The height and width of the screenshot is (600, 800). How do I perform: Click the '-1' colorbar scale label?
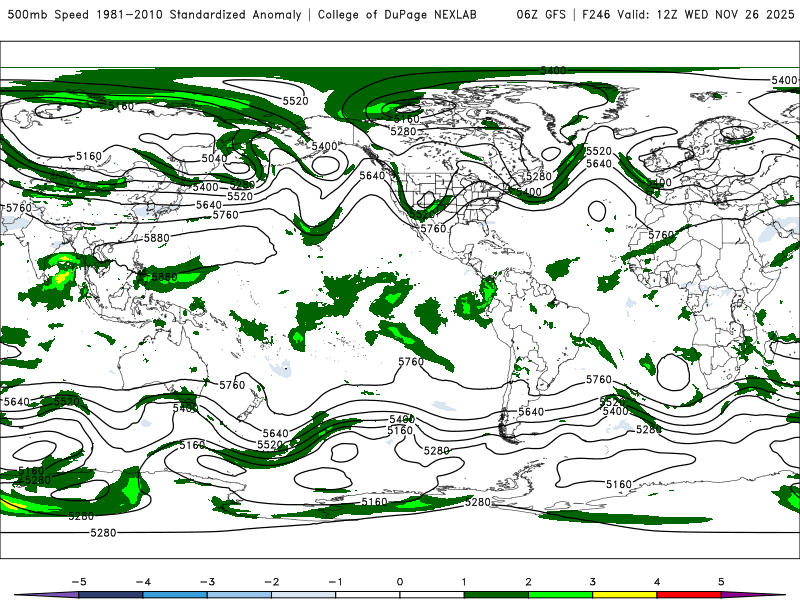tap(335, 582)
